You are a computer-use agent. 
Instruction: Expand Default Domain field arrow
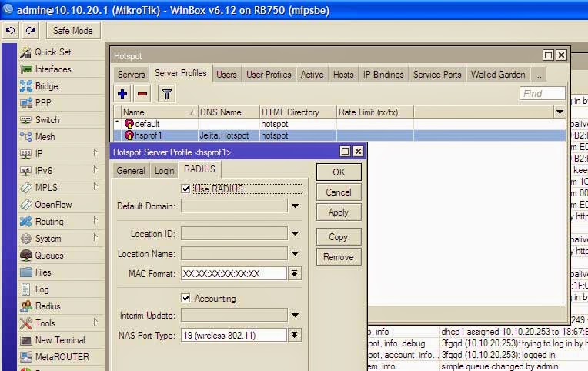pos(295,206)
